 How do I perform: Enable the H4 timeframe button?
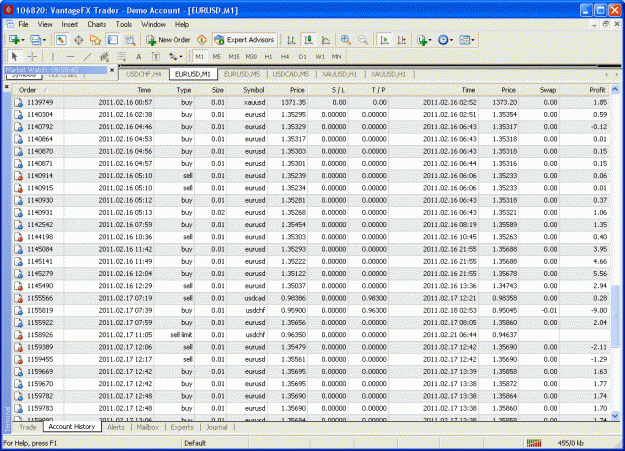[x=285, y=57]
